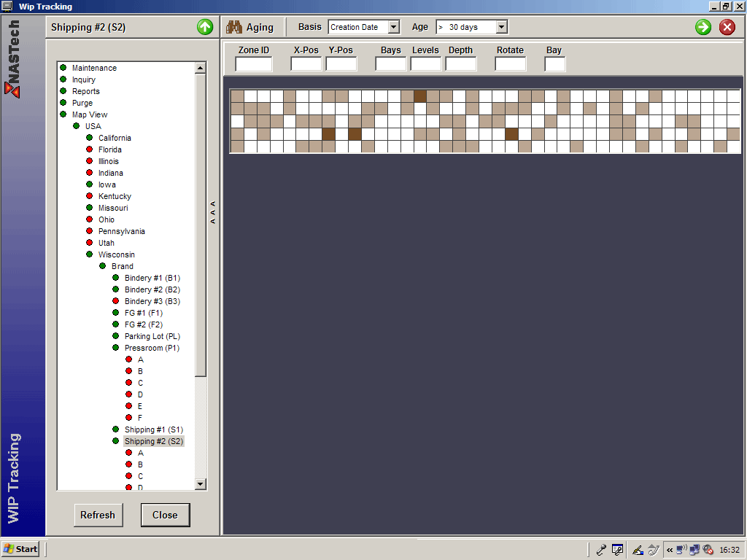
Task: Click the Zone ID input field
Action: click(x=253, y=64)
